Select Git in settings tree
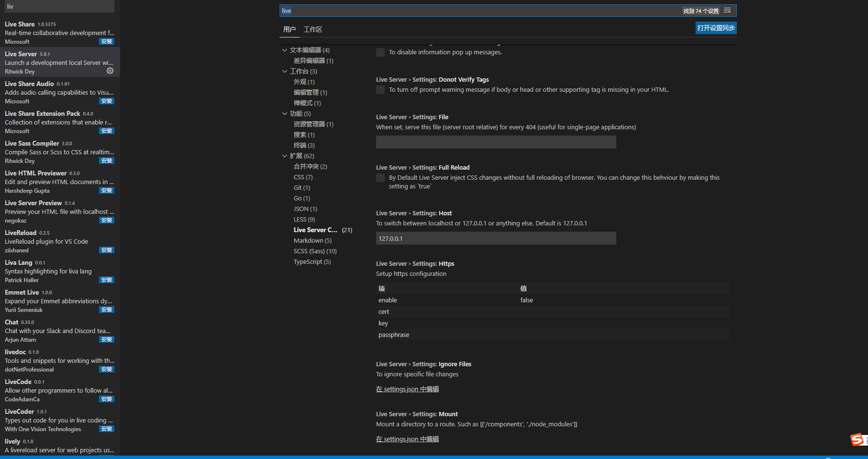The image size is (868, 459). pyautogui.click(x=302, y=187)
